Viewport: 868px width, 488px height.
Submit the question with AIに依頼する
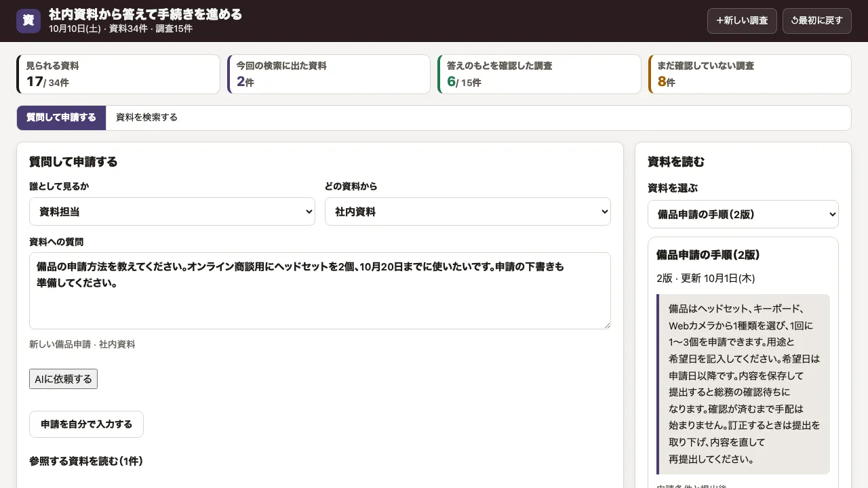(63, 379)
